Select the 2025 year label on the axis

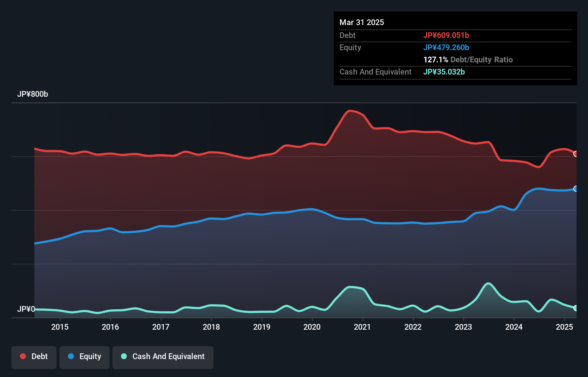point(565,327)
